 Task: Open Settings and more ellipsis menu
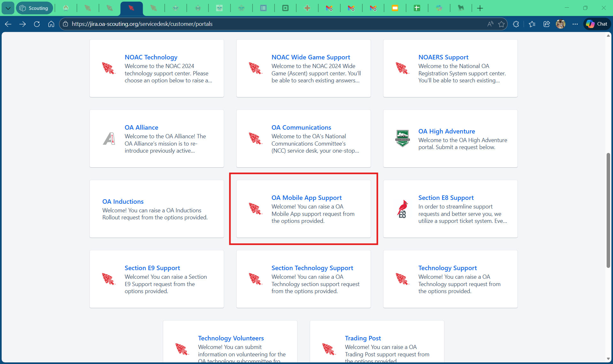coord(575,24)
